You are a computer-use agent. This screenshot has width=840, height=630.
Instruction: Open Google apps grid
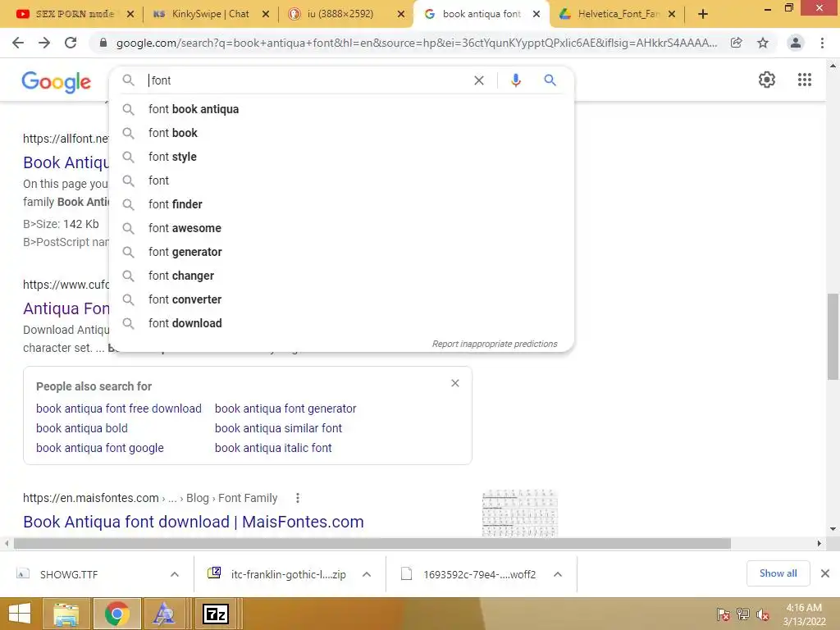click(x=805, y=80)
